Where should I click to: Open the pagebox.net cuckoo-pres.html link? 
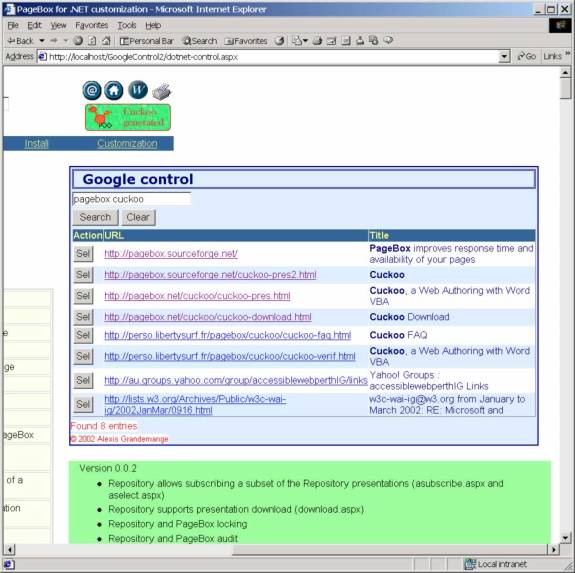(197, 296)
